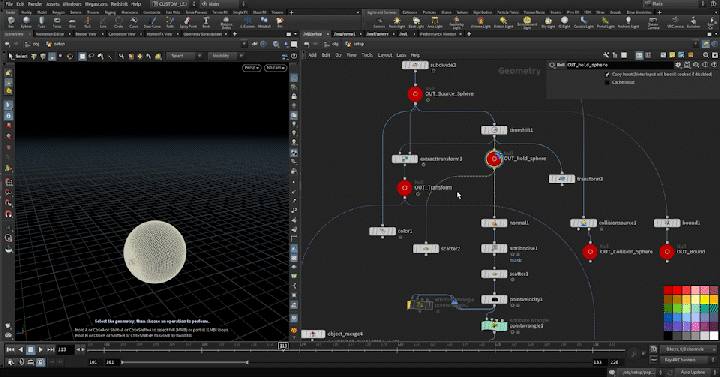Select the Circle shelf tool
The width and height of the screenshot is (720, 377).
point(118,22)
